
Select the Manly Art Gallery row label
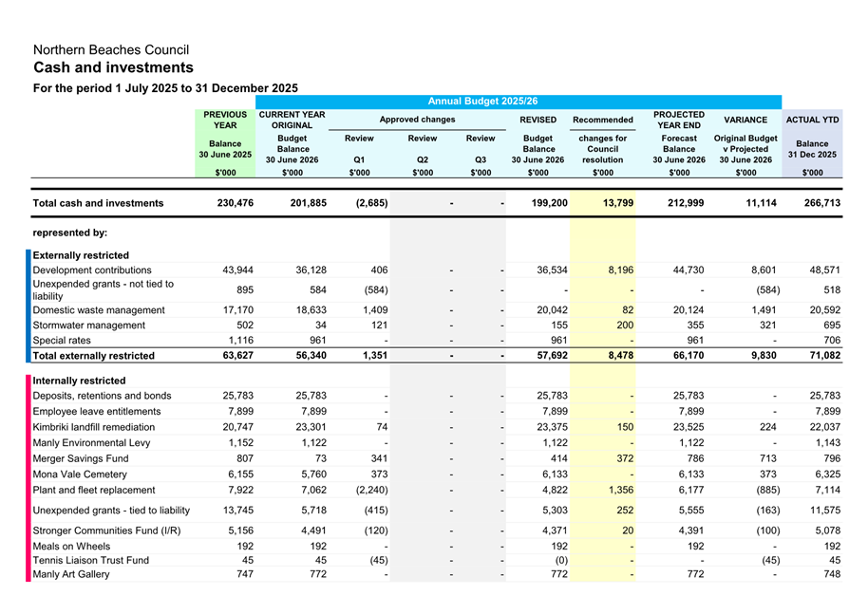[x=71, y=575]
